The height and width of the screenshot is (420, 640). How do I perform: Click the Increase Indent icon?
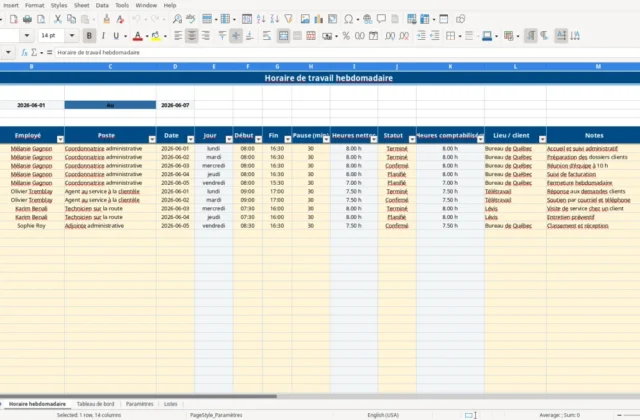point(421,36)
